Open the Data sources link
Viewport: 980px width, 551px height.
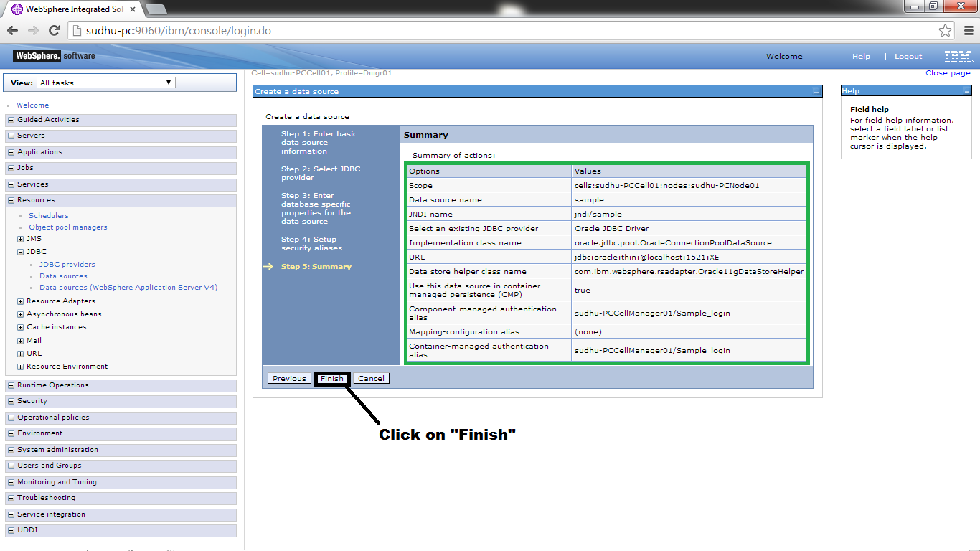point(63,275)
